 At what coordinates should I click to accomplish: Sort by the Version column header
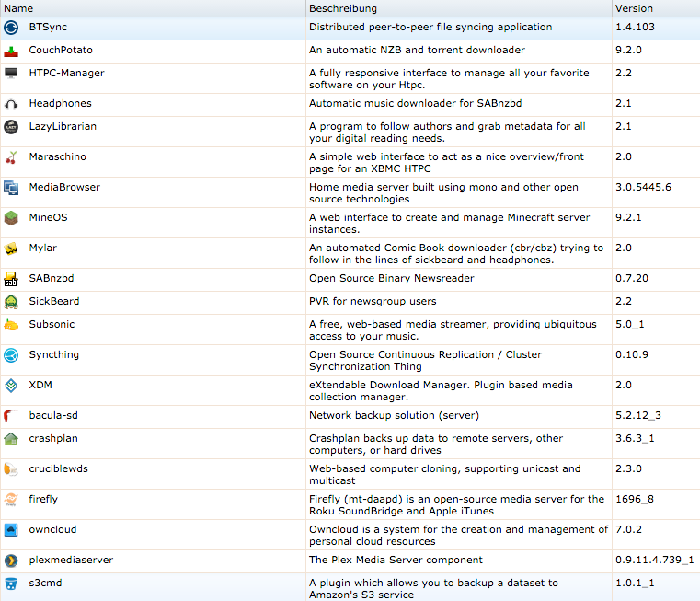[x=656, y=8]
